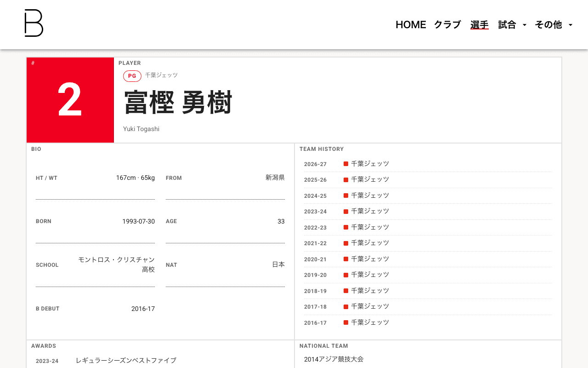The image size is (588, 368).
Task: Click the red team marker for 2025-26
Action: coord(346,179)
